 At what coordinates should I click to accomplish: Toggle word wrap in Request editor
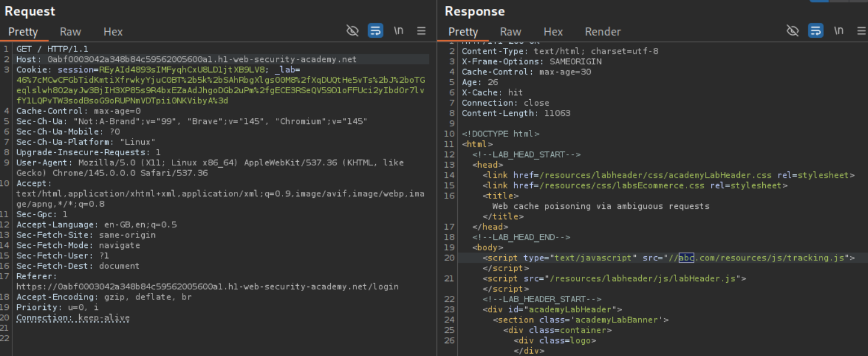click(x=375, y=31)
